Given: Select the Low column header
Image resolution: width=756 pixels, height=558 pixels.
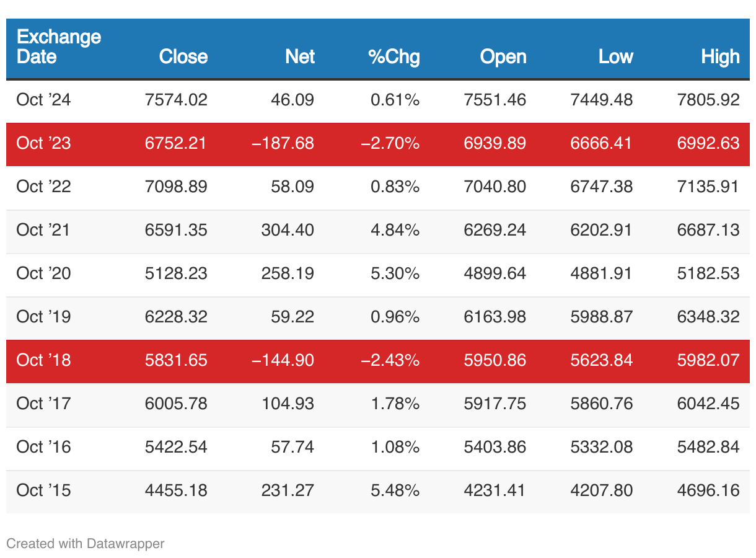Looking at the screenshot, I should (x=615, y=56).
